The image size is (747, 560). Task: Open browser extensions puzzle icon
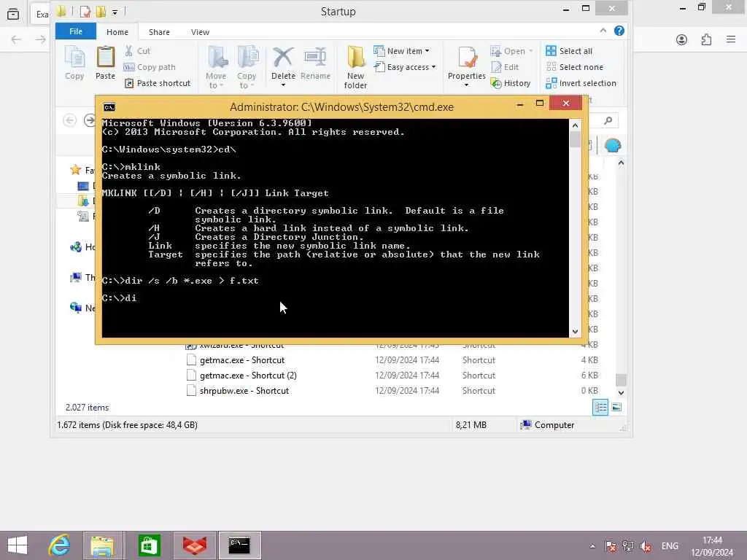coord(706,39)
